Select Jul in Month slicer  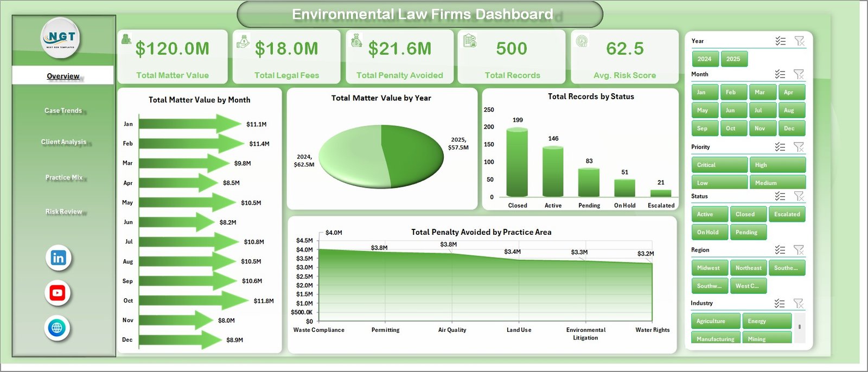pyautogui.click(x=762, y=110)
